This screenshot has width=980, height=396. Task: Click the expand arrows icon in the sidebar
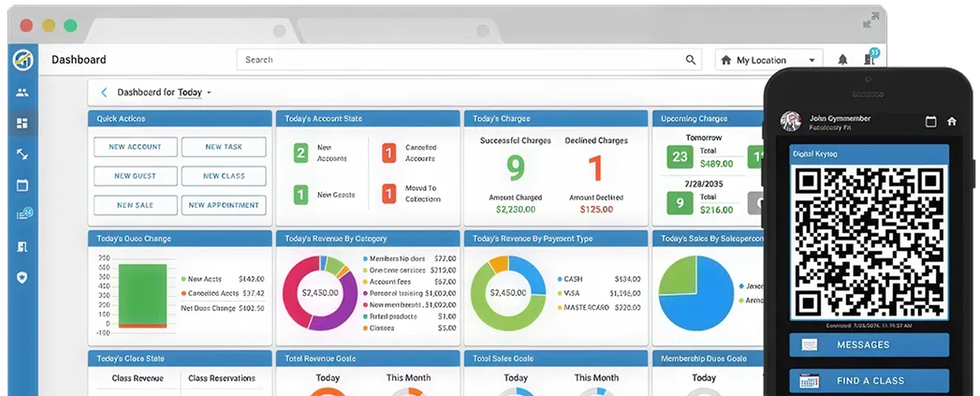22,154
